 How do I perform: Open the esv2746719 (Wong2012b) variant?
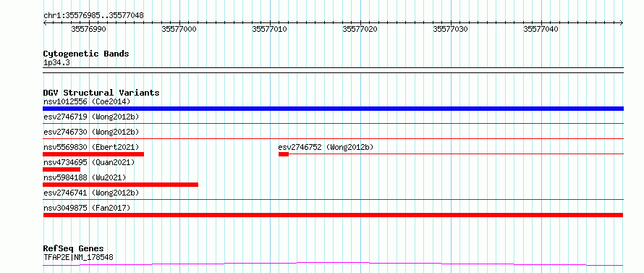[x=91, y=117]
